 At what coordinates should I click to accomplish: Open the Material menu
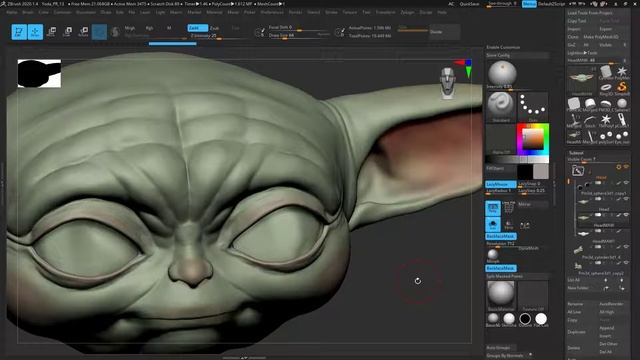[x=214, y=12]
